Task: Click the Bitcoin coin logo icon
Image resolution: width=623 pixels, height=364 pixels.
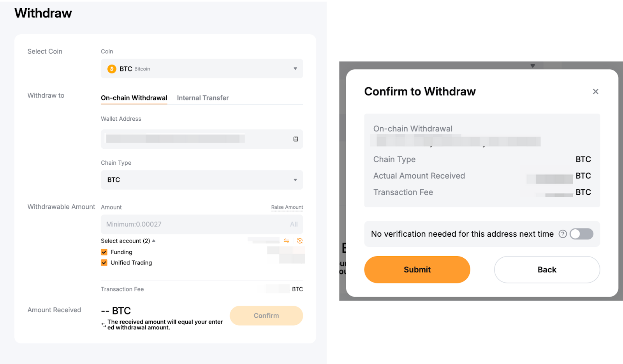Action: (112, 69)
